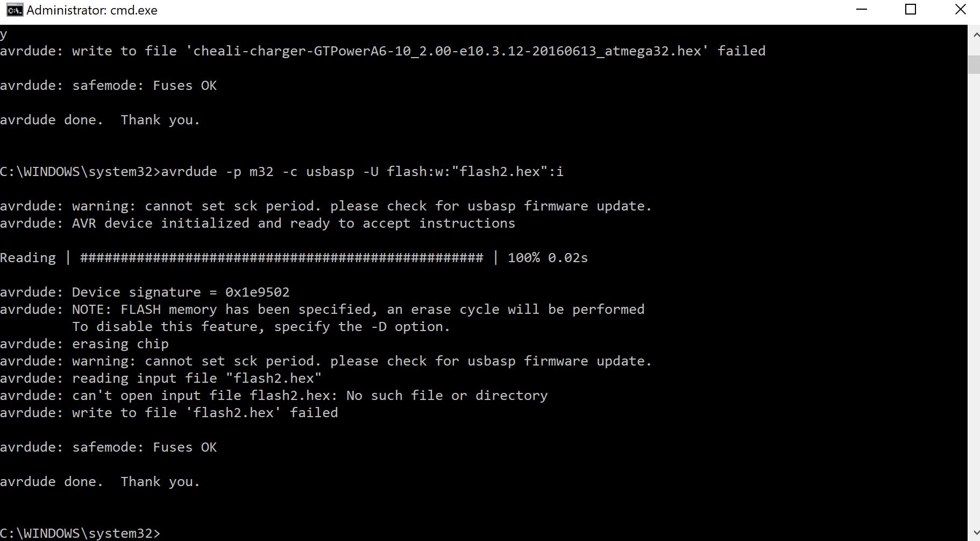Image resolution: width=980 pixels, height=541 pixels.
Task: Click the scrollbar up arrow
Action: coord(974,35)
